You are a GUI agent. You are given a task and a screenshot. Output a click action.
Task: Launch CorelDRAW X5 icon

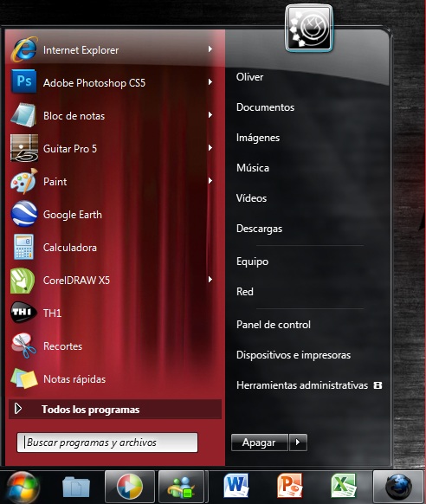pyautogui.click(x=23, y=281)
